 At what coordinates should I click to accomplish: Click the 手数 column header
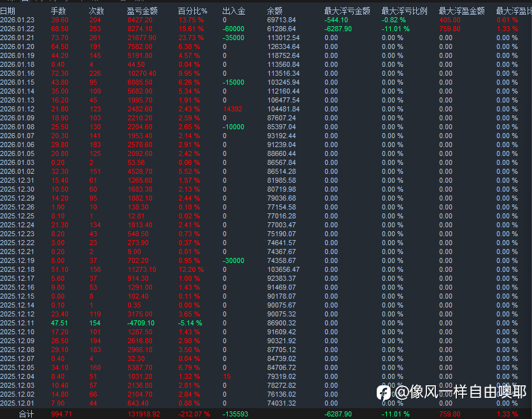tap(58, 11)
